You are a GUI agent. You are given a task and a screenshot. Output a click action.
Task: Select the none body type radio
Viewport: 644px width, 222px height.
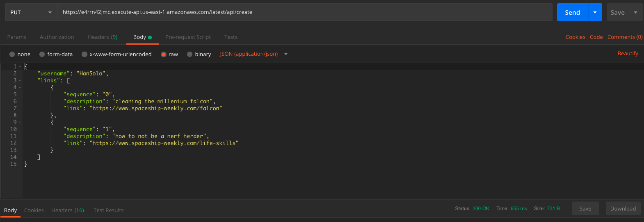12,54
